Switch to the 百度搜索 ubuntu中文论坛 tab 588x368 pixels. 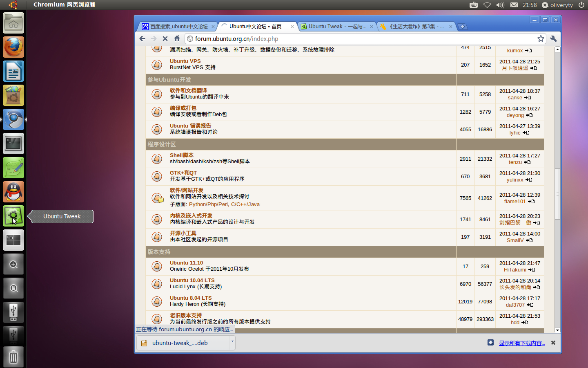pyautogui.click(x=178, y=27)
